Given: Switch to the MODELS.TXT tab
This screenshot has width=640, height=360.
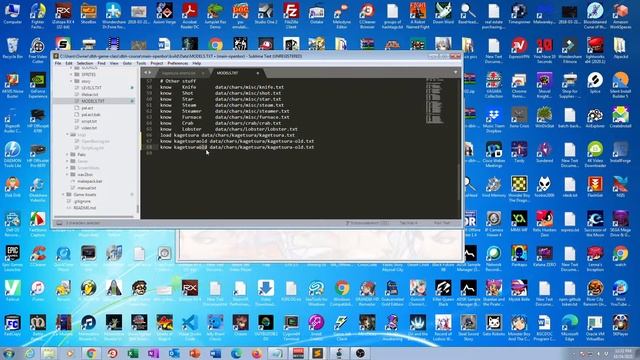Looking at the screenshot, I should 227,73.
